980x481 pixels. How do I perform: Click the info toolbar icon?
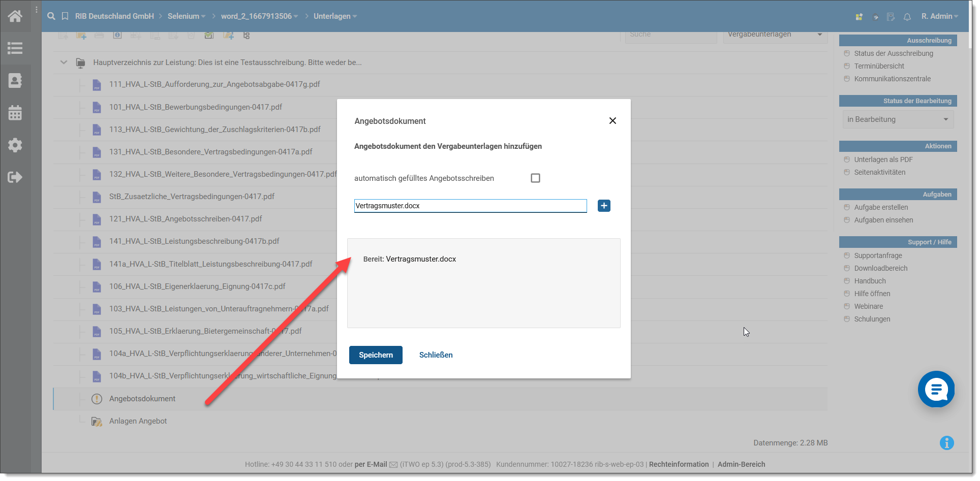(117, 35)
